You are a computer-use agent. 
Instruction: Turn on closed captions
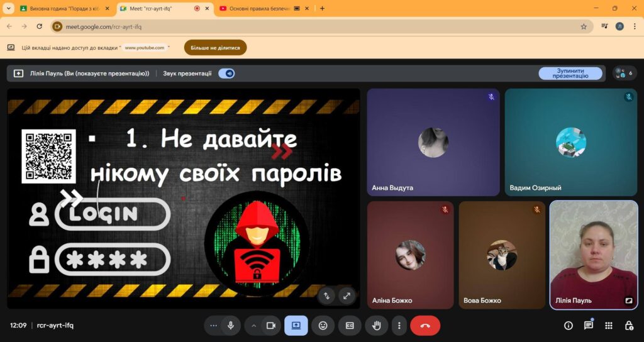pyautogui.click(x=350, y=326)
